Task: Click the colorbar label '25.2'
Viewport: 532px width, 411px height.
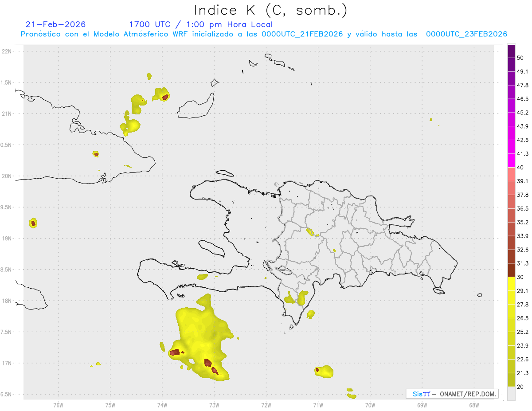Action: click(523, 332)
